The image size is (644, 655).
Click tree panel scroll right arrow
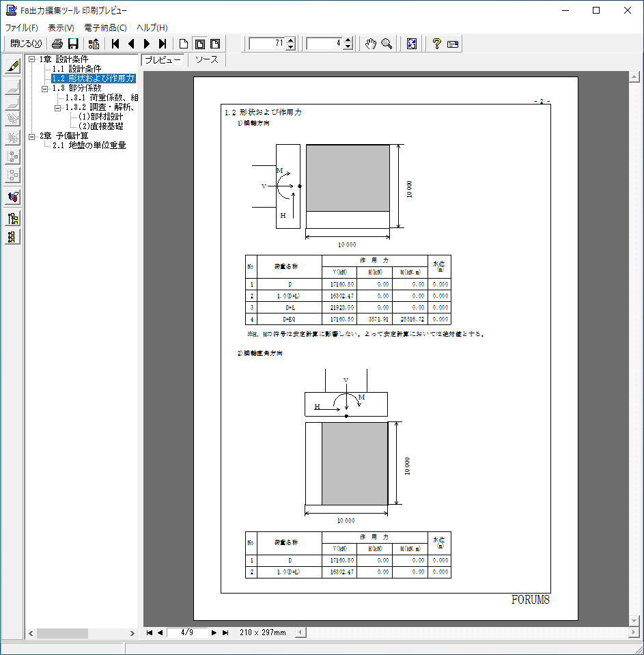pyautogui.click(x=132, y=633)
